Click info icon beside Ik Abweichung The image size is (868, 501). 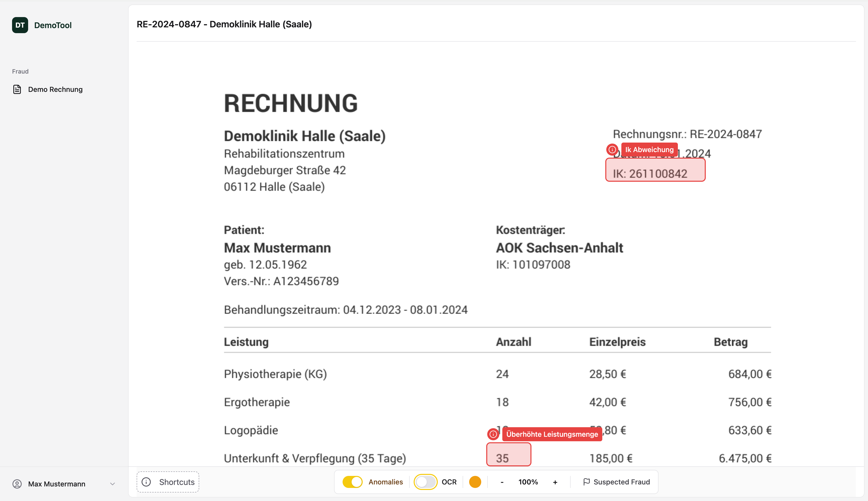pos(612,150)
